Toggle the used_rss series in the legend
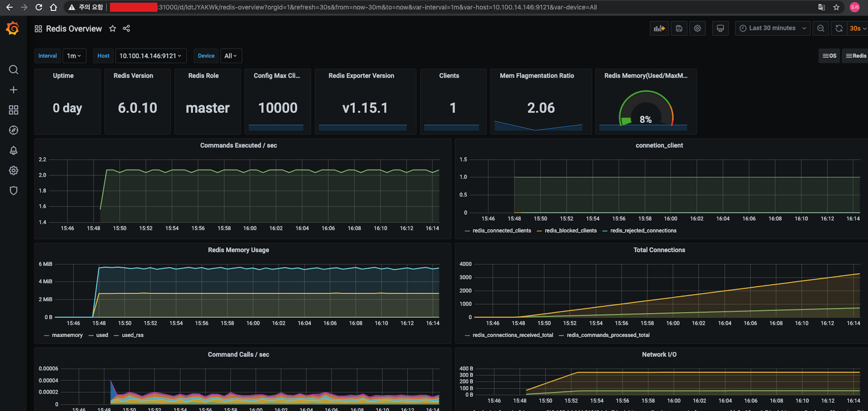Image resolution: width=868 pixels, height=411 pixels. (132, 335)
